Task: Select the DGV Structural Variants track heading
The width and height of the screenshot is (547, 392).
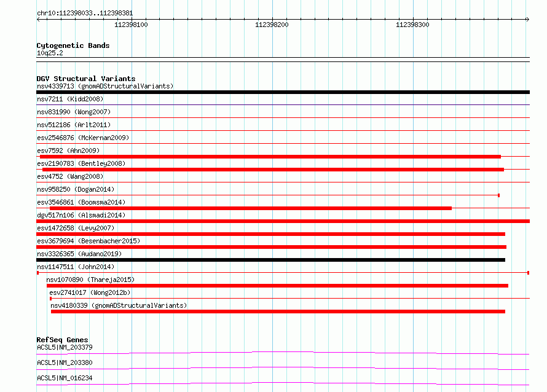Action: (86, 79)
